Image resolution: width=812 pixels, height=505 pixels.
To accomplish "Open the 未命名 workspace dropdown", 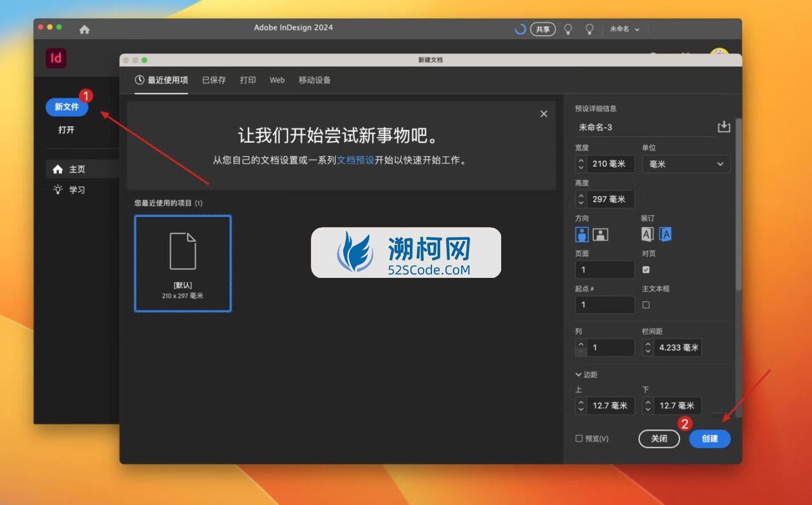I will tap(625, 29).
